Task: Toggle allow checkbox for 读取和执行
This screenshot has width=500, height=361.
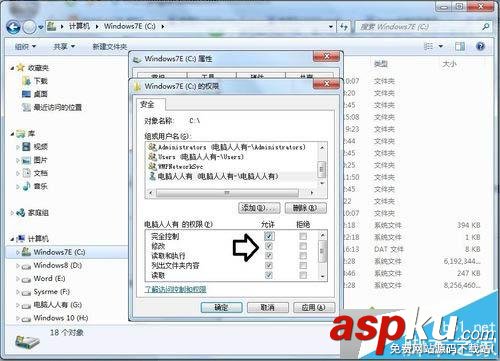Action: tap(269, 256)
